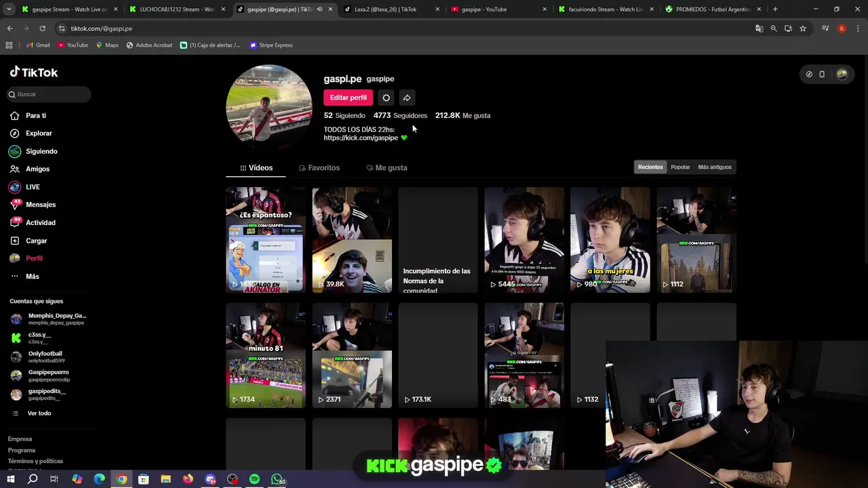Open the Empresa footer link

click(x=20, y=439)
